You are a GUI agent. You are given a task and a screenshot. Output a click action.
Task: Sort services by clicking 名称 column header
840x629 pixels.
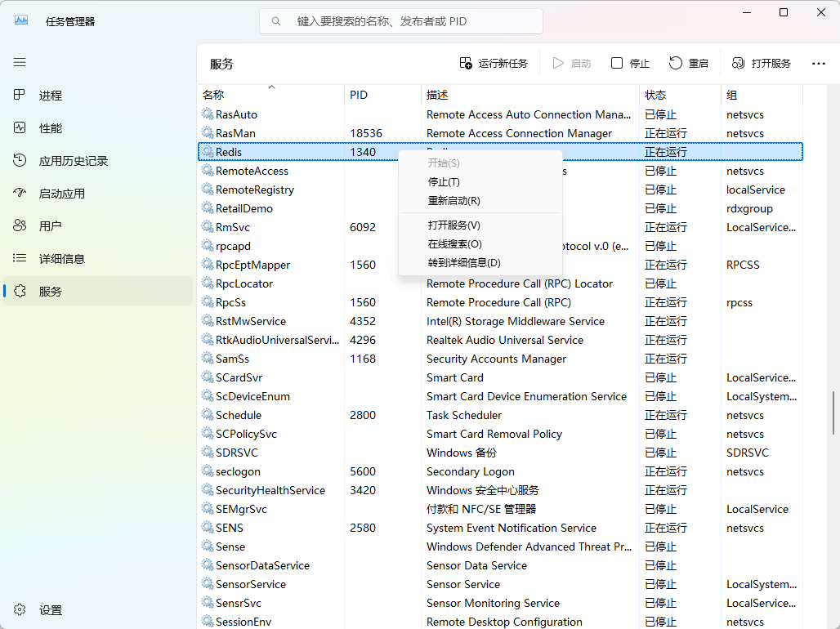(x=214, y=95)
